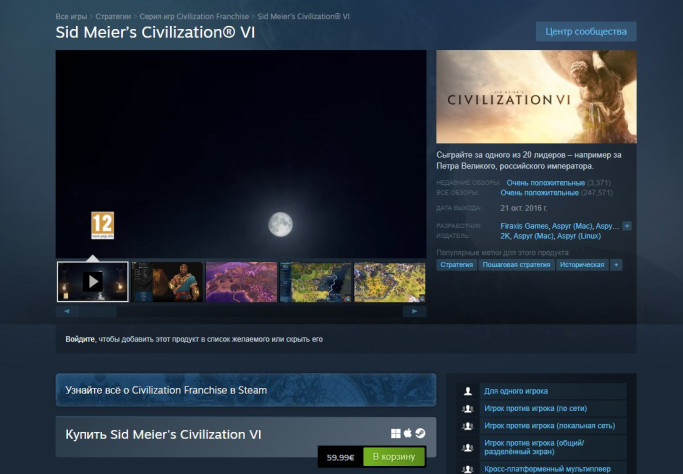
Task: Open the 'Стратегии' breadcrumb link
Action: (113, 17)
